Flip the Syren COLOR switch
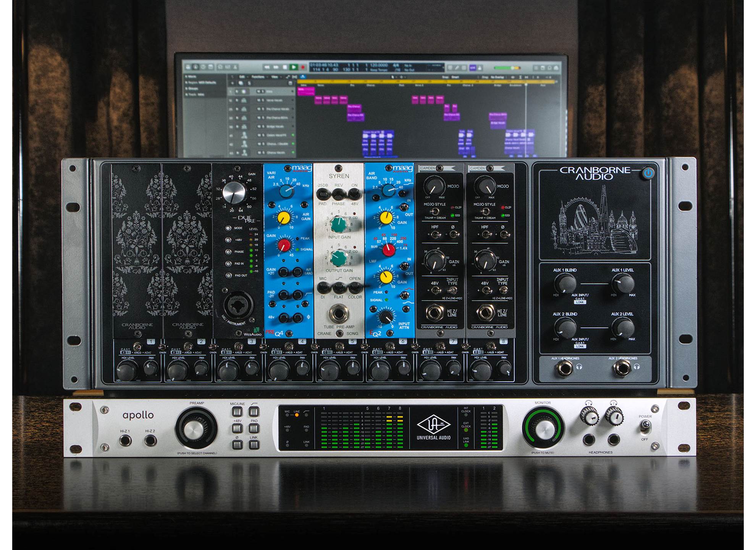Viewport: 756px width, 550px height. coord(354,287)
